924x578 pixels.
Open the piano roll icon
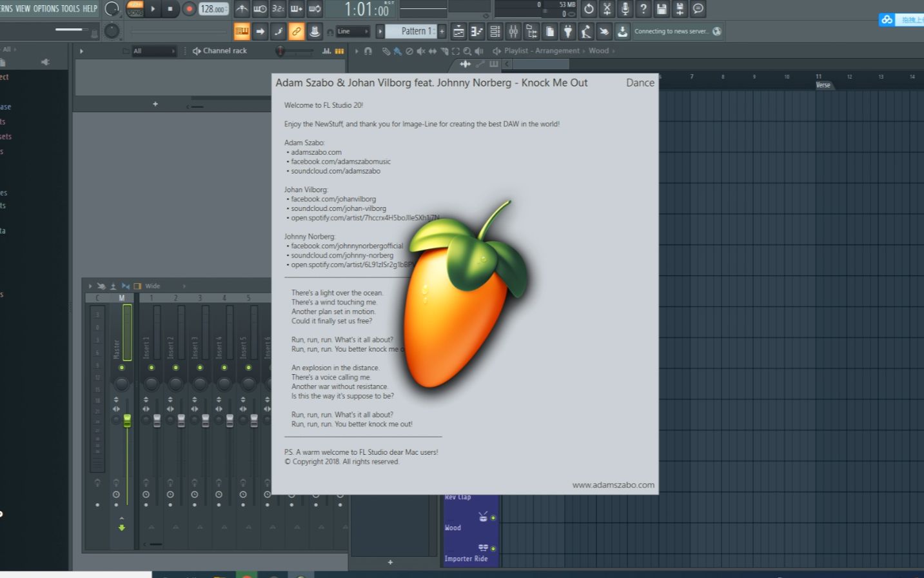pos(477,31)
